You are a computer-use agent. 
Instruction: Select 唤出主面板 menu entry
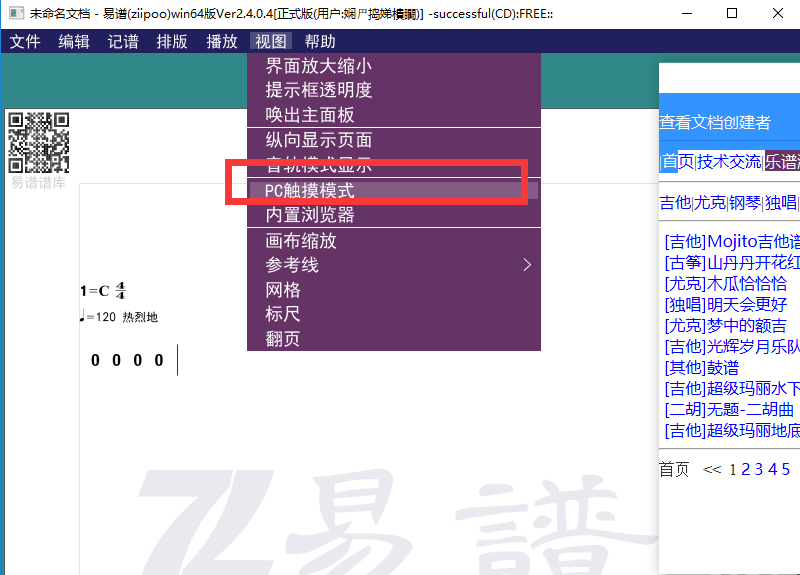pyautogui.click(x=393, y=115)
